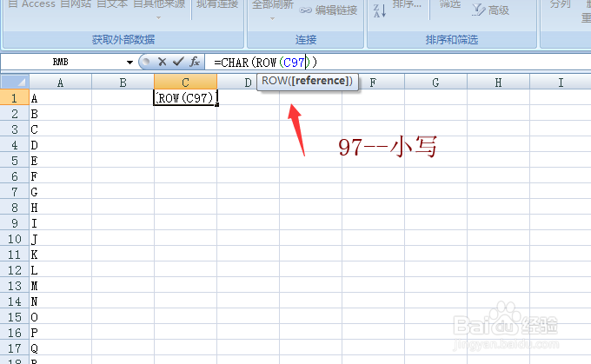The width and height of the screenshot is (591, 364).
Task: Click ROW function name in tooltip
Action: coord(275,81)
